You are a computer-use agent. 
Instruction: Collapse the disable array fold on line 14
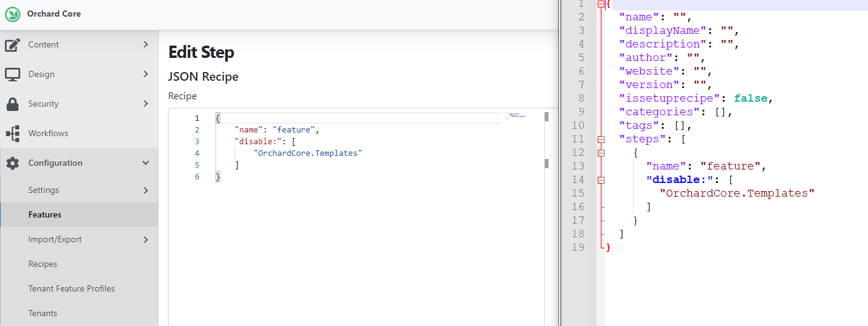coord(601,180)
